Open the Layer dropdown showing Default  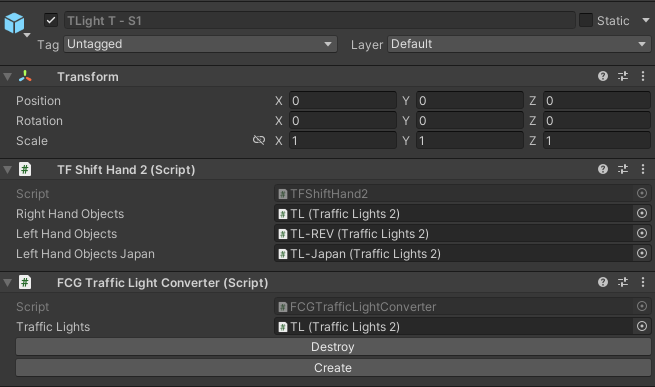[x=519, y=44]
